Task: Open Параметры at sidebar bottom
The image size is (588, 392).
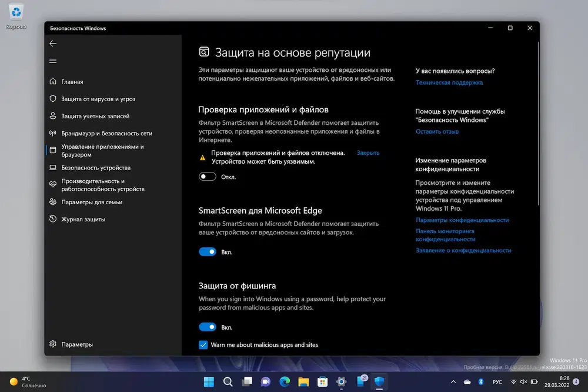Action: [x=113, y=344]
